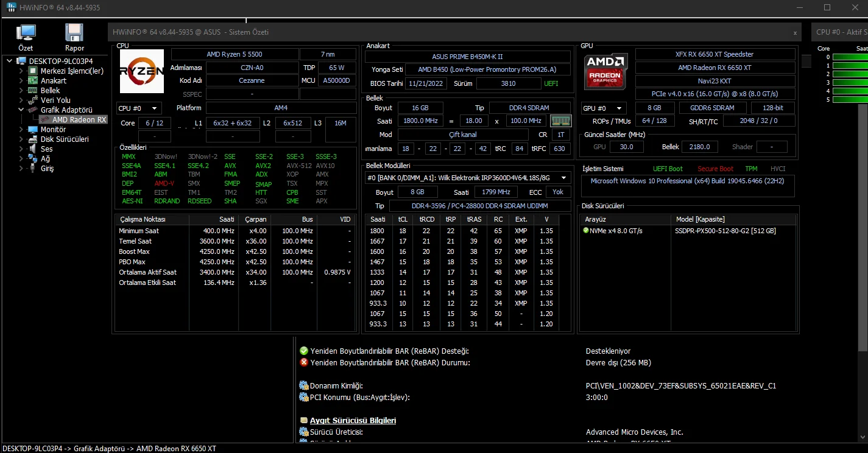
Task: Collapse the Grafik Adaptörü tree node
Action: pyautogui.click(x=21, y=110)
